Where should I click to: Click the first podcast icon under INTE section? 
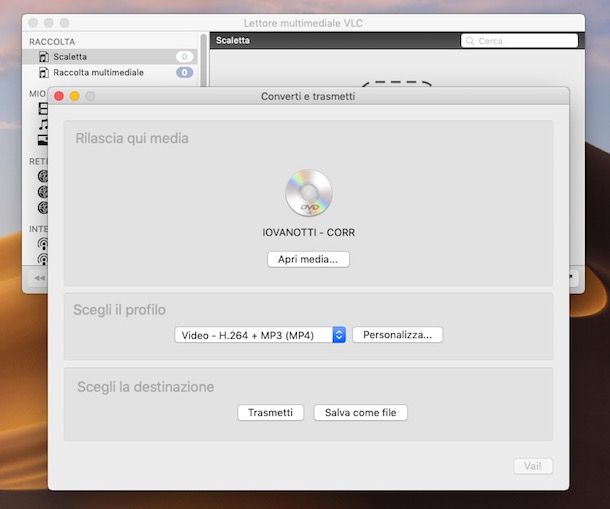tap(43, 244)
